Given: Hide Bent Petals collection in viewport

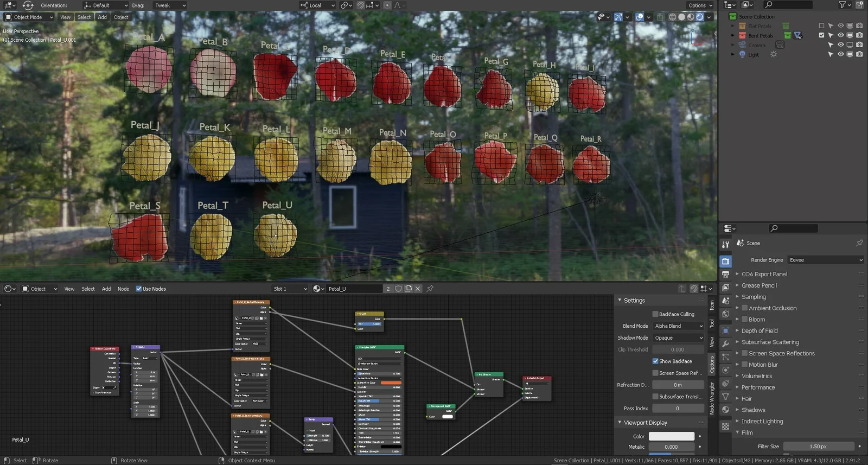Looking at the screenshot, I should point(840,35).
